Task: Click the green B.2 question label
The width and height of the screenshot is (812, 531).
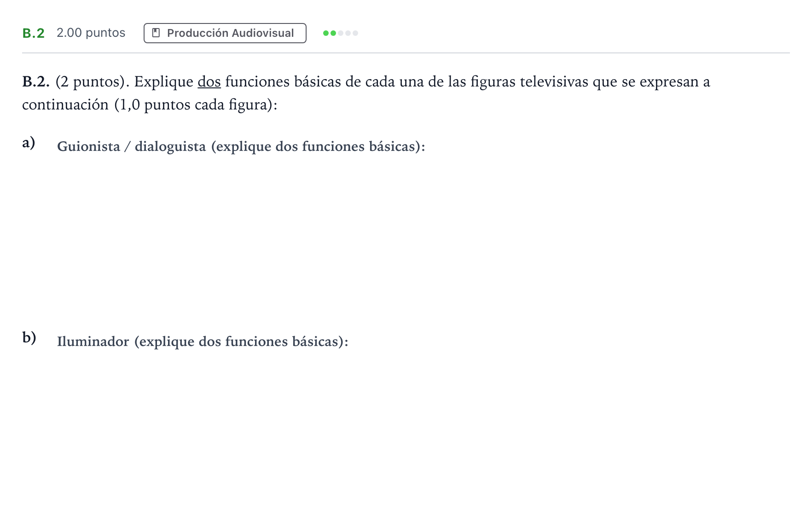Action: click(34, 33)
